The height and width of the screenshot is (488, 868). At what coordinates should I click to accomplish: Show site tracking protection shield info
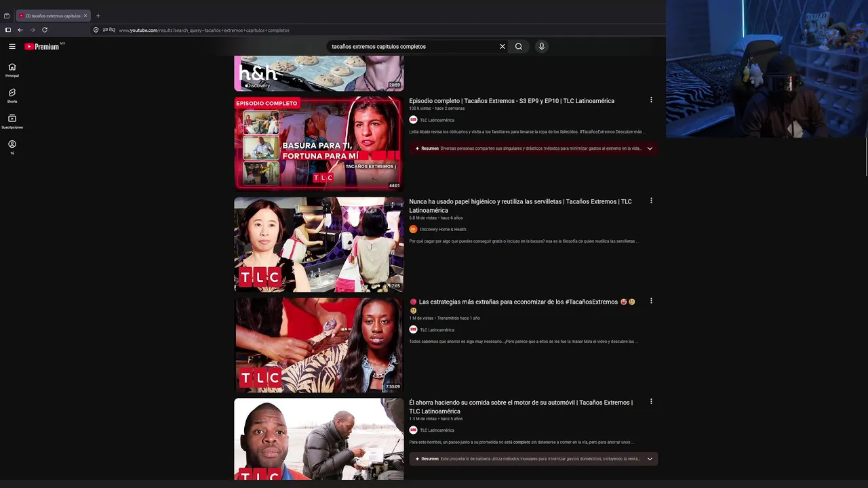[x=96, y=30]
